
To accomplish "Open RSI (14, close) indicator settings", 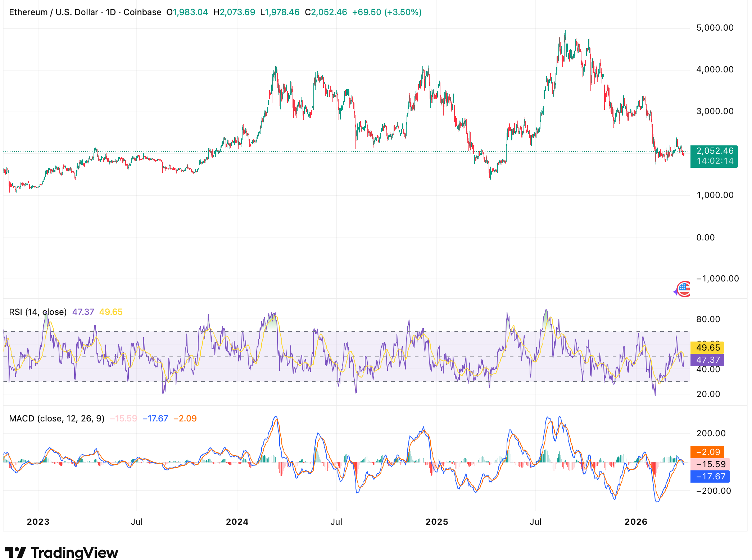I will [x=38, y=312].
